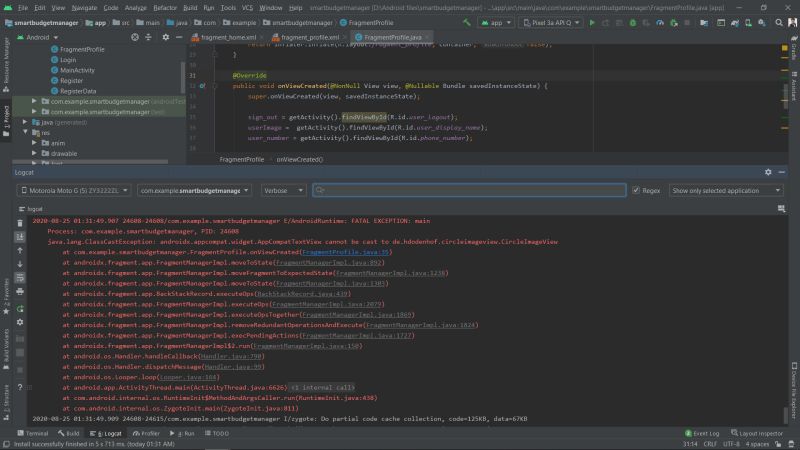Screen dimensions: 800x450
Task: Hide the Project pane with minus icon
Action: 179,37
